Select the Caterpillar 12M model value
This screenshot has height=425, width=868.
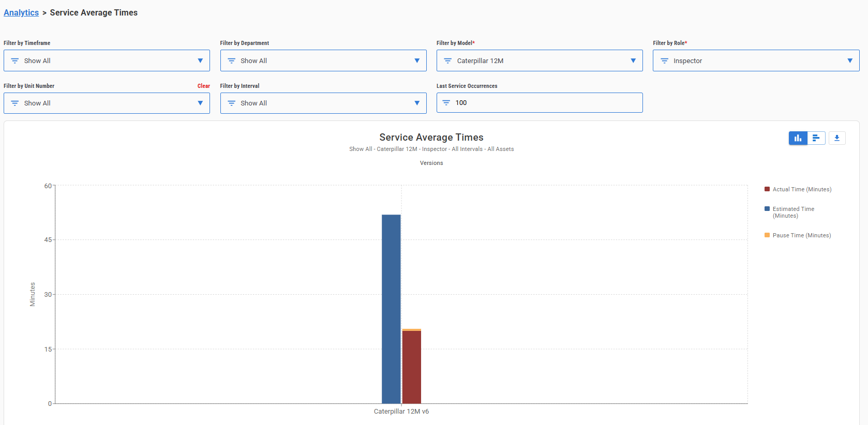[480, 61]
